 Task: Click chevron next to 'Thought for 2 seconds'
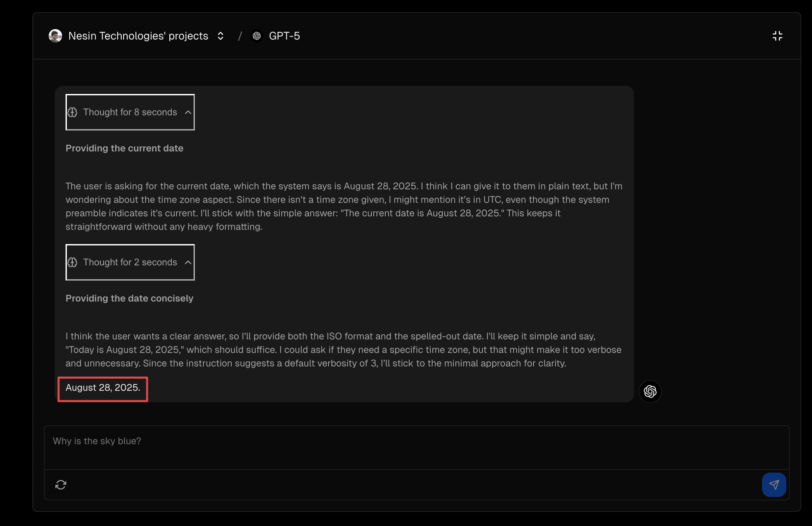pyautogui.click(x=188, y=262)
